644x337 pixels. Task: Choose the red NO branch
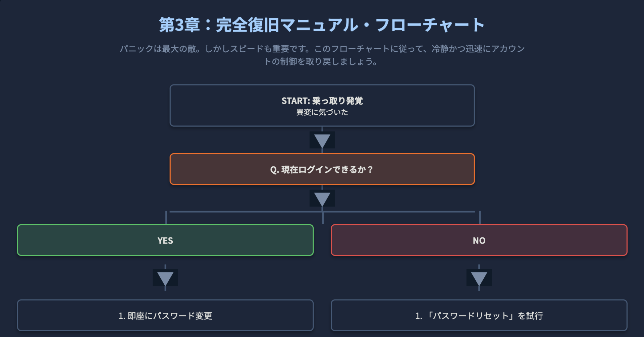pos(479,240)
